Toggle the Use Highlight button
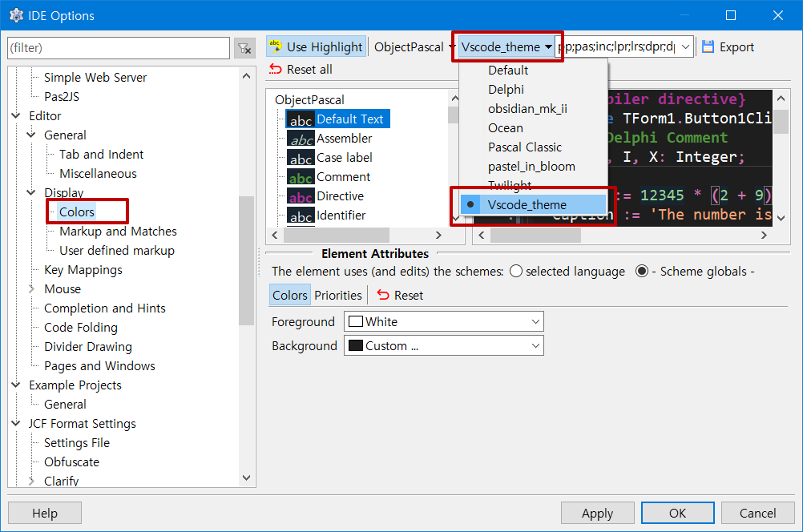This screenshot has height=532, width=803. [316, 46]
